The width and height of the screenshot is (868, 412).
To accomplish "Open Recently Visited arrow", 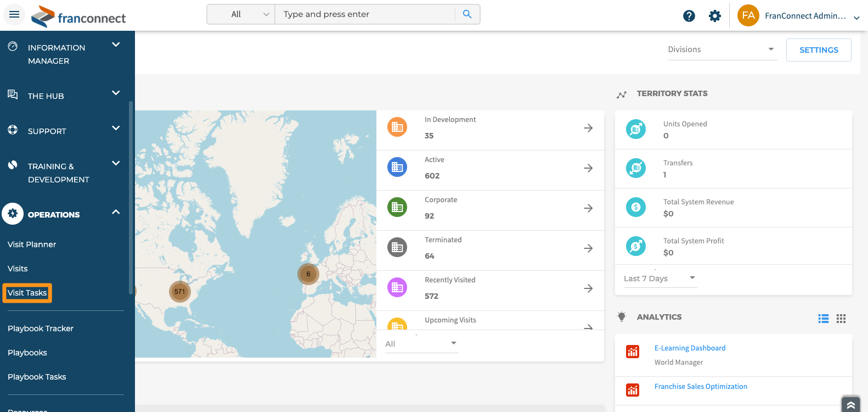I will (x=588, y=288).
